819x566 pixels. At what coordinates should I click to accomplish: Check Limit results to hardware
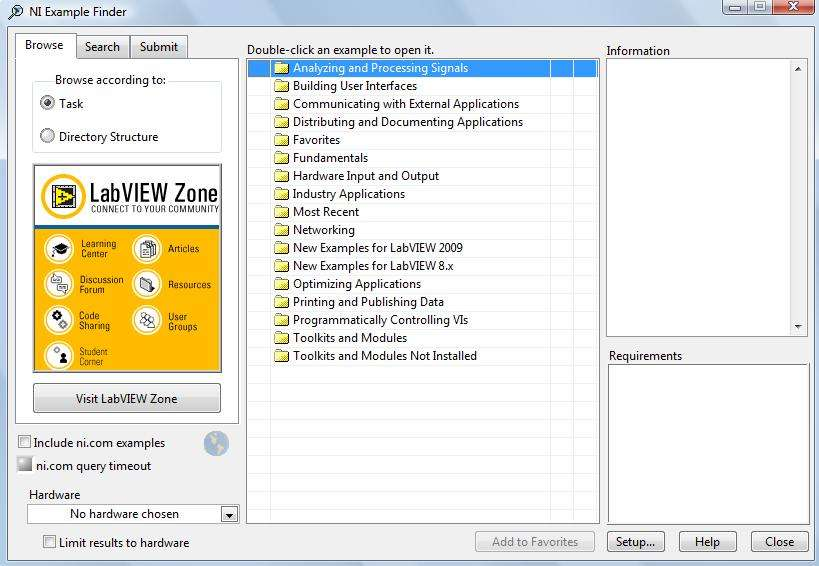[49, 542]
